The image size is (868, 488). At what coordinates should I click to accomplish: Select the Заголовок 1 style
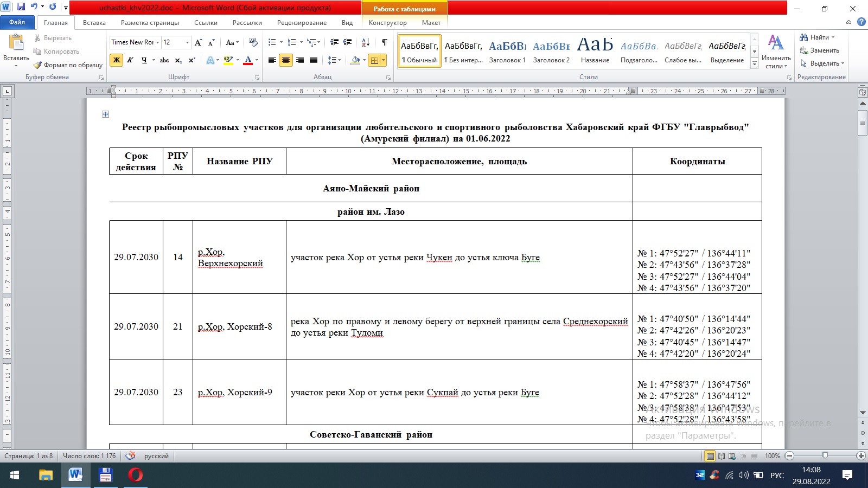pyautogui.click(x=507, y=51)
